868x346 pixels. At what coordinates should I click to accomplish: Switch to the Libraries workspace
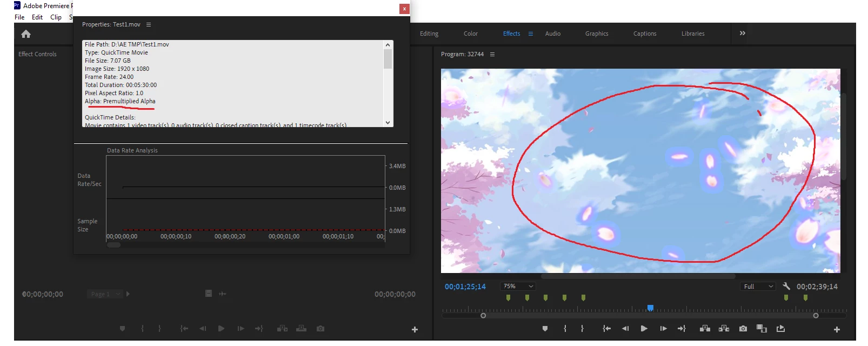pos(693,34)
